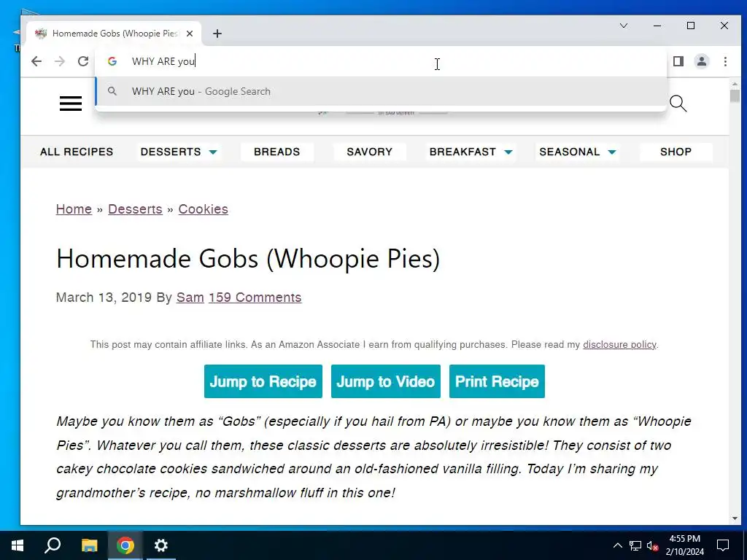The height and width of the screenshot is (560, 747).
Task: Follow the Cookies breadcrumb link
Action: pyautogui.click(x=204, y=209)
